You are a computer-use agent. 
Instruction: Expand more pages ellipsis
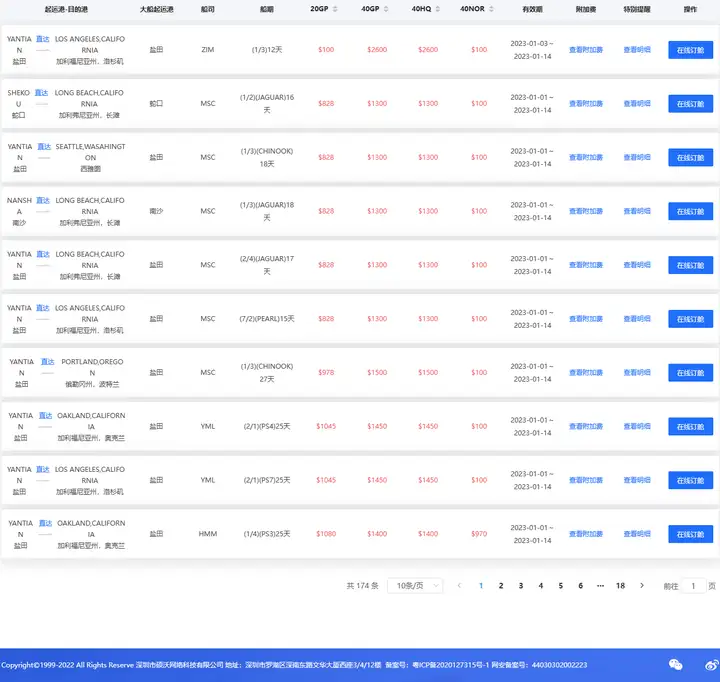click(x=600, y=586)
